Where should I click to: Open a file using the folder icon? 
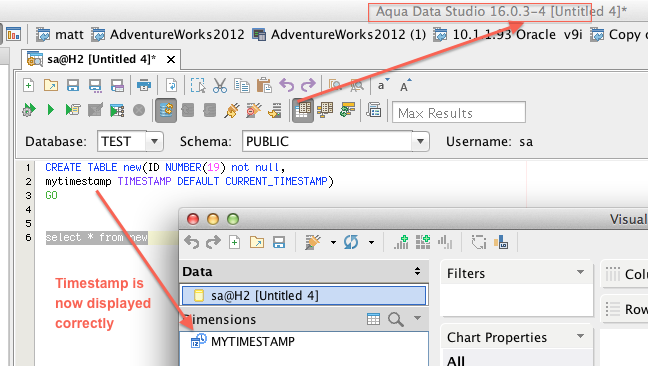click(51, 86)
